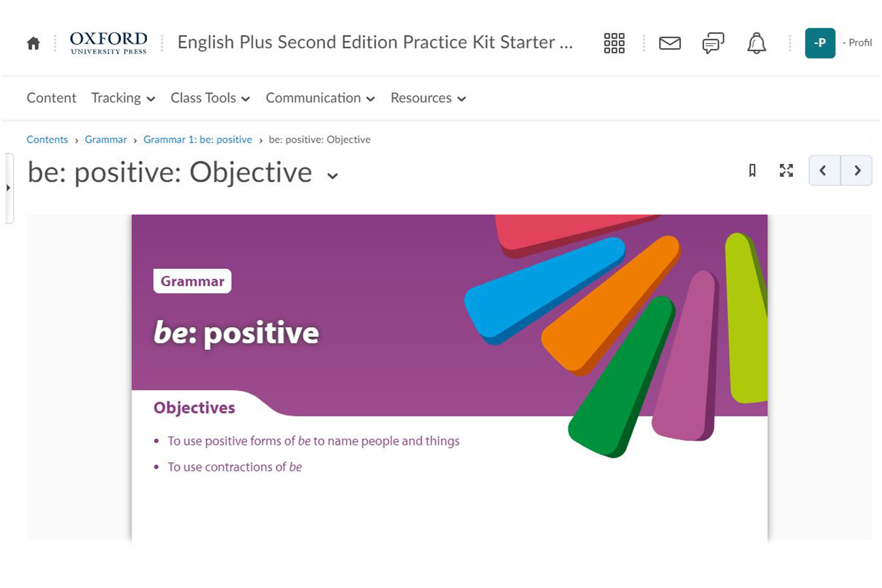Go to the next topic arrow

click(x=857, y=171)
